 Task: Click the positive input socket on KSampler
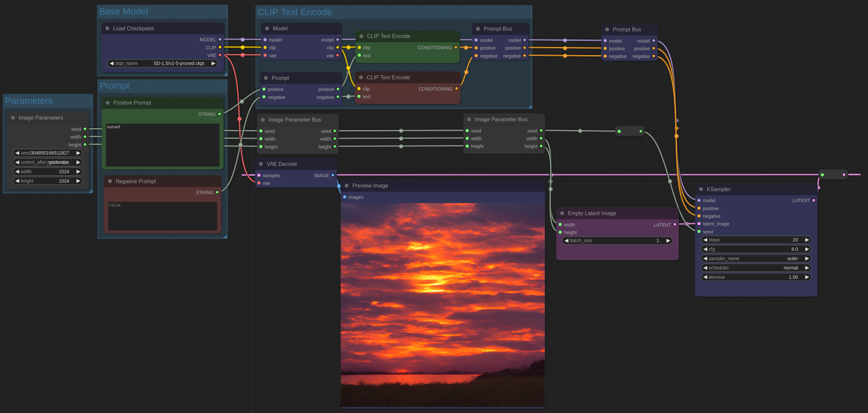tap(699, 208)
